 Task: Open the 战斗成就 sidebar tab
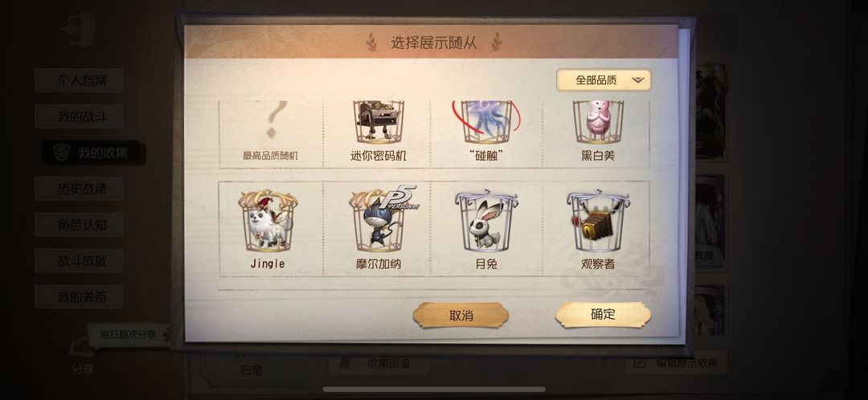click(x=79, y=261)
